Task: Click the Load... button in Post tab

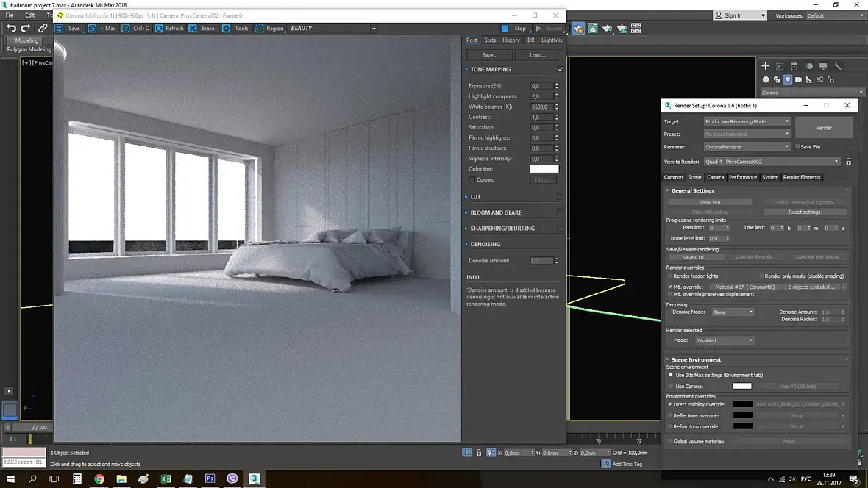Action: point(538,55)
